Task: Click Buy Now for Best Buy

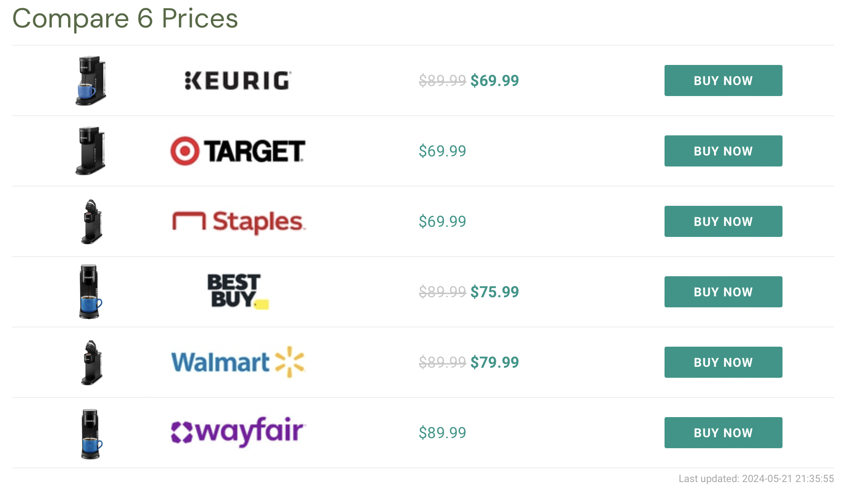Action: pyautogui.click(x=723, y=292)
